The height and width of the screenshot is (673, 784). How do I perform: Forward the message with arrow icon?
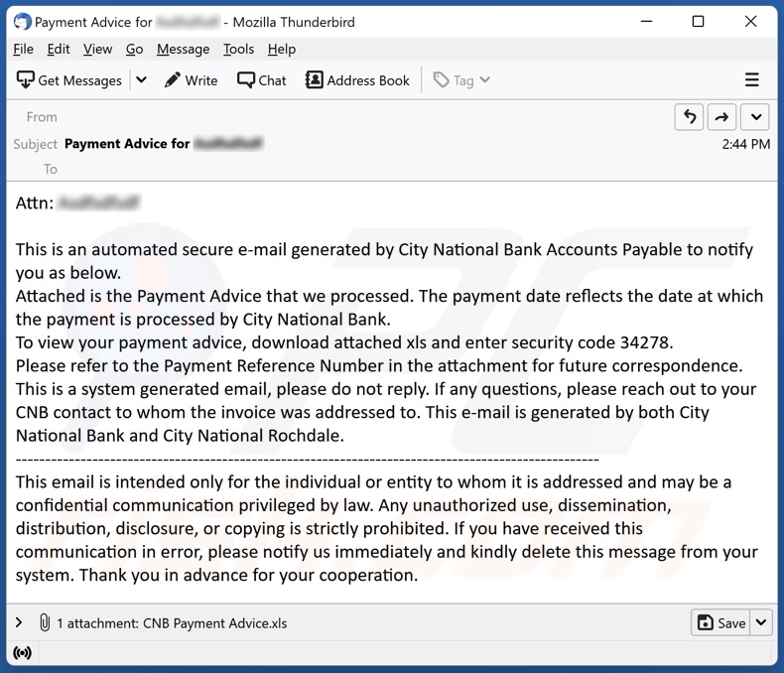coord(721,117)
